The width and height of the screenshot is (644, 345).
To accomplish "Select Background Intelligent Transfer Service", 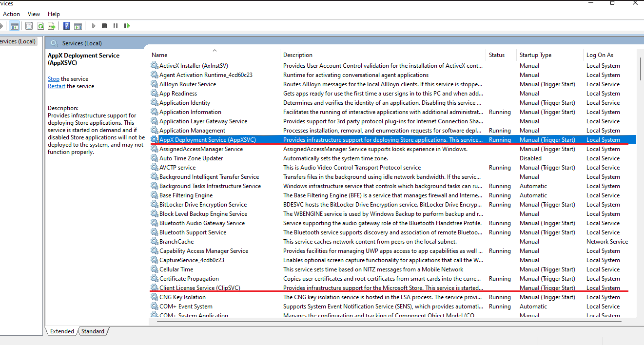I will 209,177.
